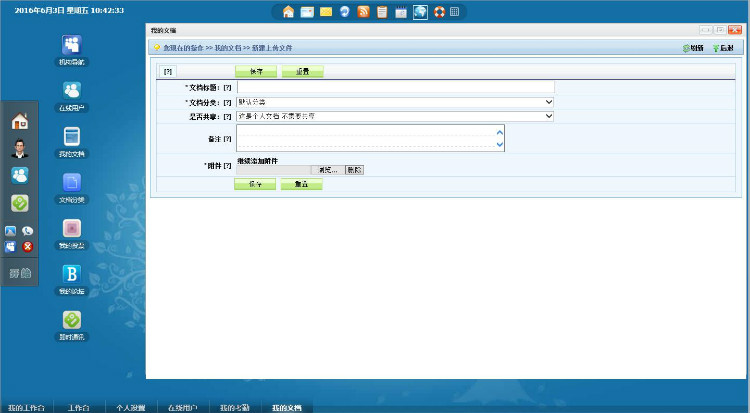The image size is (750, 413).
Task: Click the [?] help beside 附件
Action: 227,166
